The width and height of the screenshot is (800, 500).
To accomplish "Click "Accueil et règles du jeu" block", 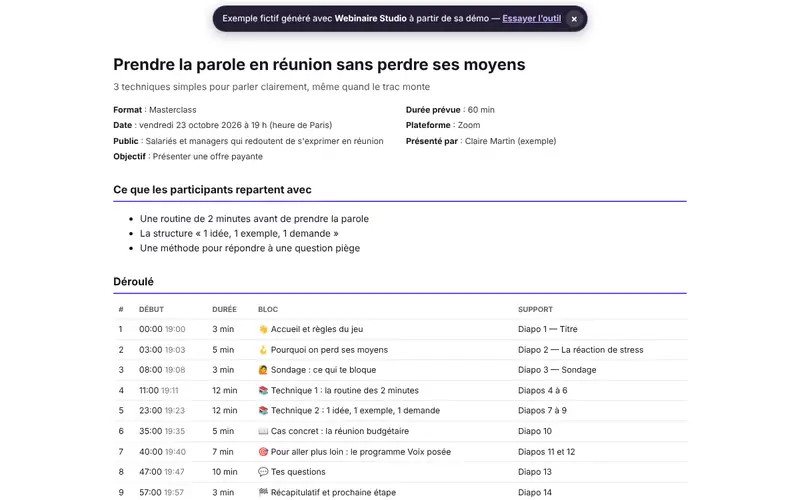I will coord(317,329).
